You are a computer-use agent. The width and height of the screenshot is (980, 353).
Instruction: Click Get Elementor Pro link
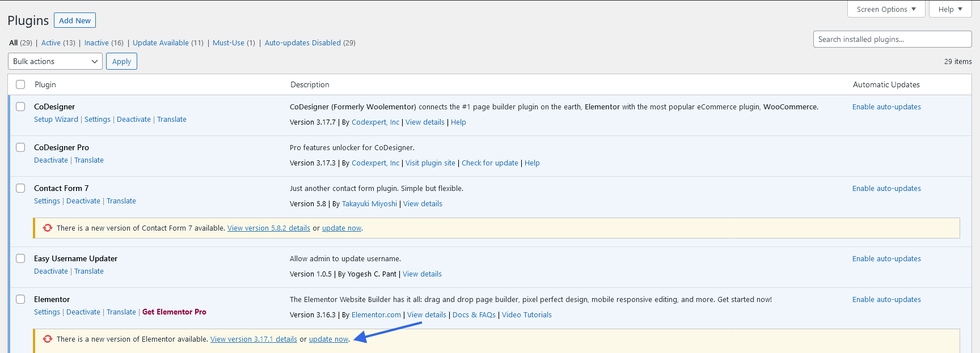pyautogui.click(x=174, y=312)
